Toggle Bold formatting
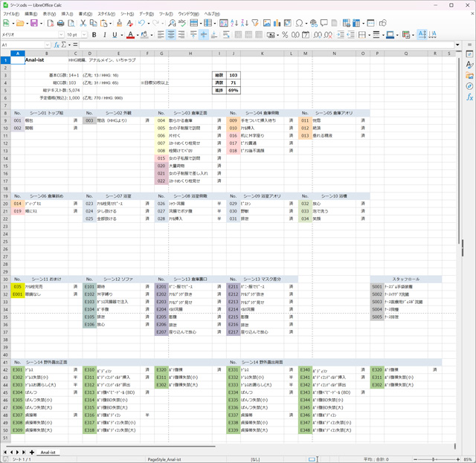This screenshot has width=476, height=463. pos(94,35)
